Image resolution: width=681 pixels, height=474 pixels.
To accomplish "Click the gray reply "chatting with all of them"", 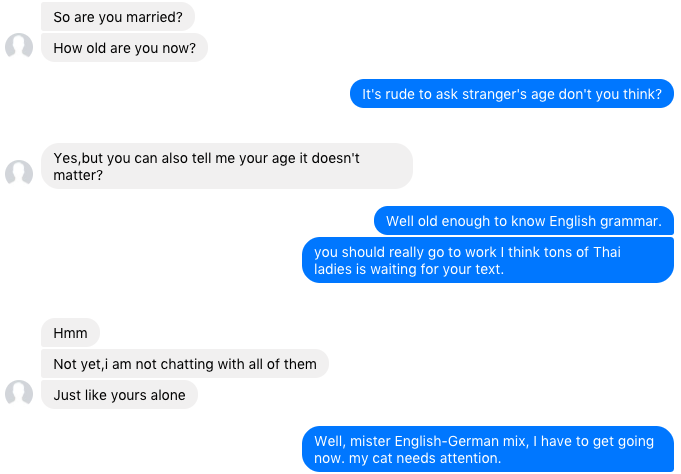I will (x=185, y=364).
